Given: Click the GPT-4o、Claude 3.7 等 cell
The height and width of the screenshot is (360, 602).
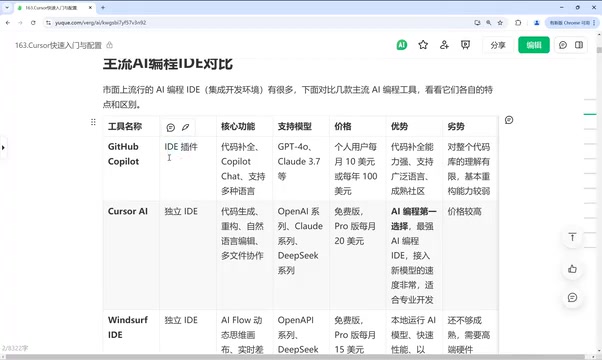Looking at the screenshot, I should click(x=301, y=168).
